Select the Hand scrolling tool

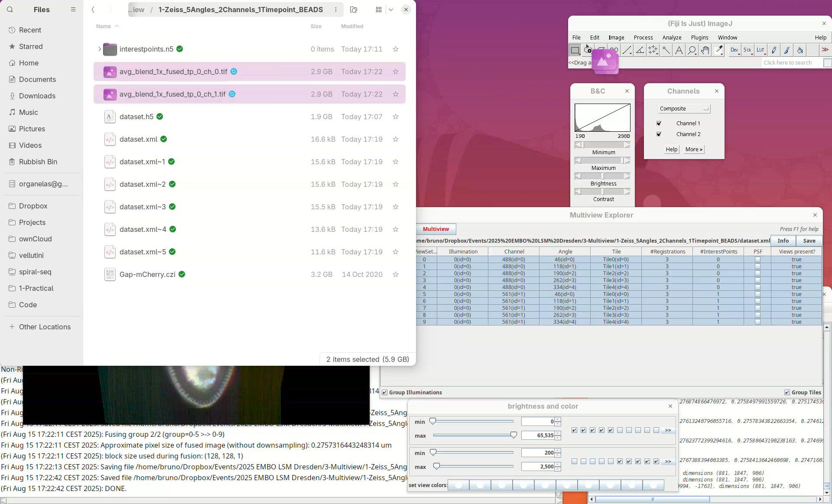tap(705, 50)
